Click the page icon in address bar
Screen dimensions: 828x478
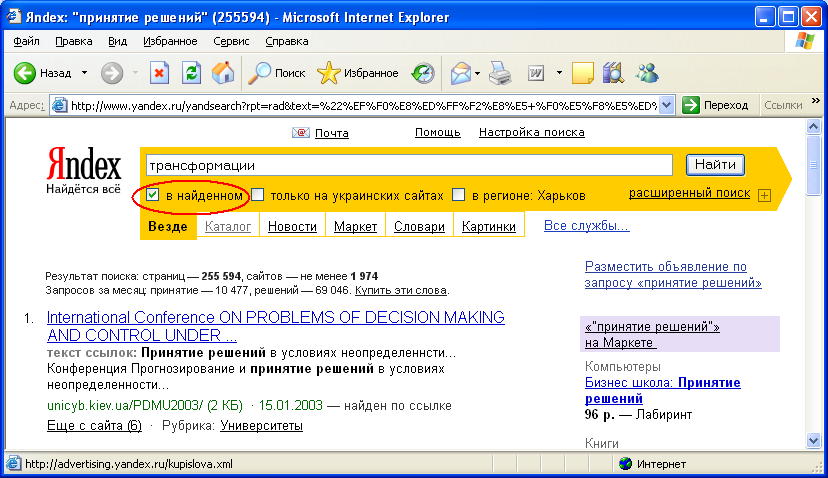click(x=59, y=105)
